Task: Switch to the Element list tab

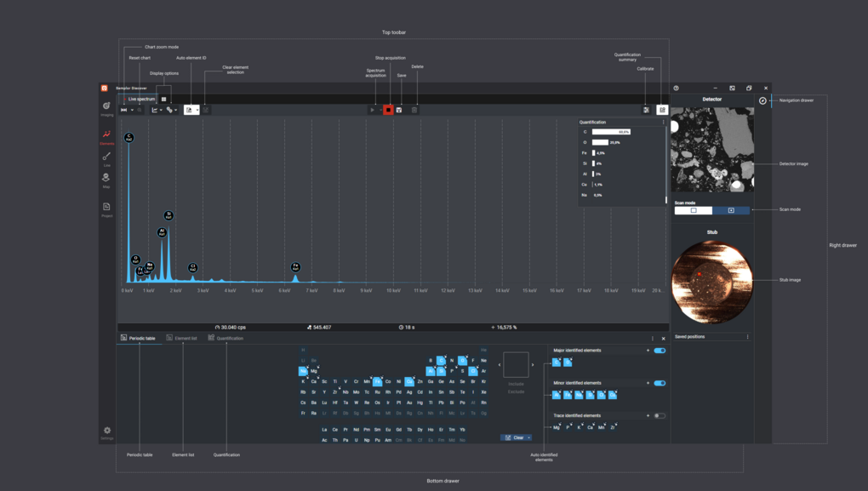Action: coord(181,338)
